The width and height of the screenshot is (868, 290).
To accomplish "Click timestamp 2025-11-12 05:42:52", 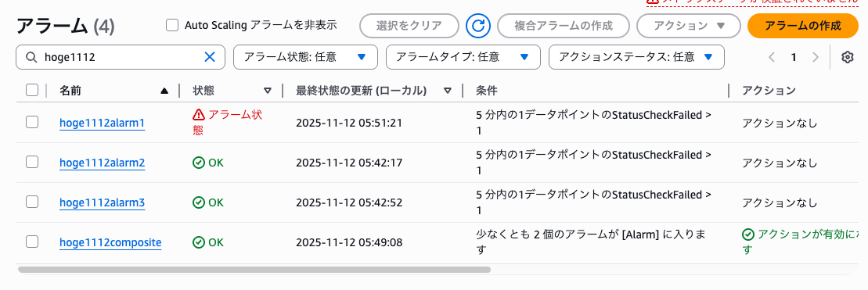I will pos(349,202).
